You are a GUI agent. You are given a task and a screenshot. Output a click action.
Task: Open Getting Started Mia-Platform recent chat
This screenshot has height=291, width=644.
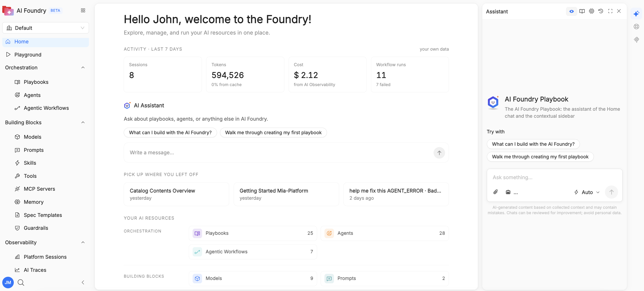pos(286,194)
